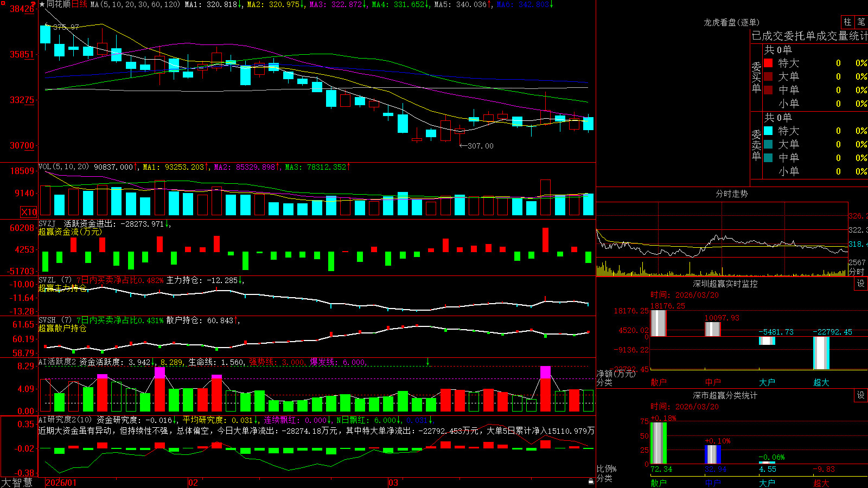Click the 大智慧 label in the bottom-left corner
The width and height of the screenshot is (868, 488).
click(17, 482)
